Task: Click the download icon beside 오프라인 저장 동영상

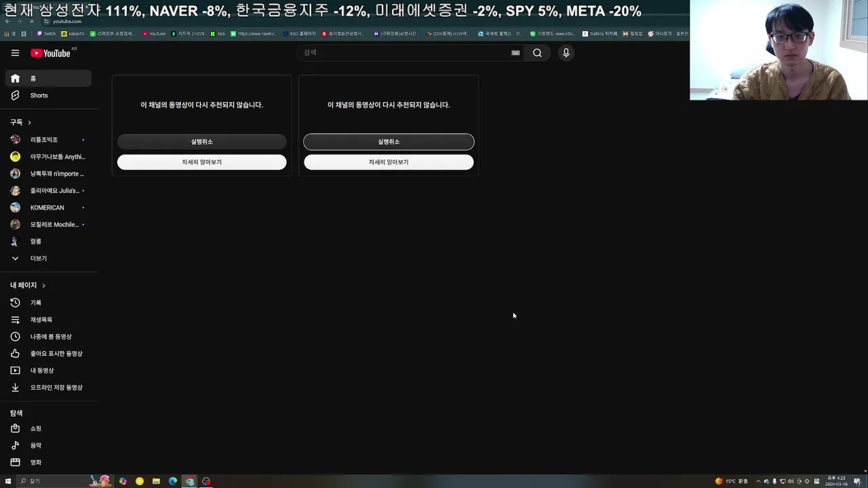Action: (x=15, y=388)
